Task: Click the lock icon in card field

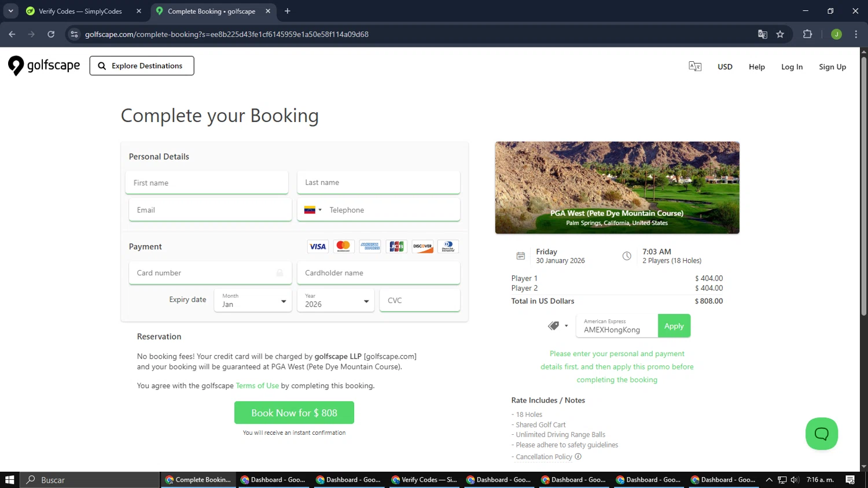Action: [x=280, y=273]
